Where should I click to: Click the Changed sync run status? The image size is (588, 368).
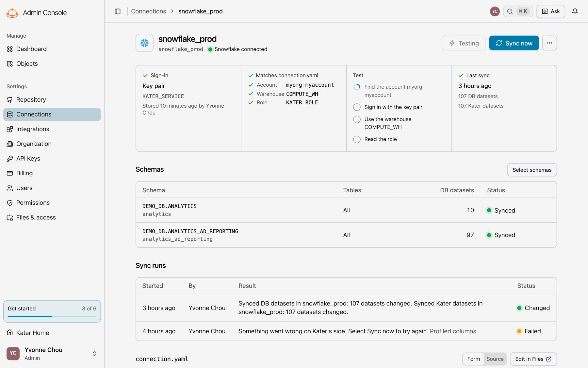533,308
